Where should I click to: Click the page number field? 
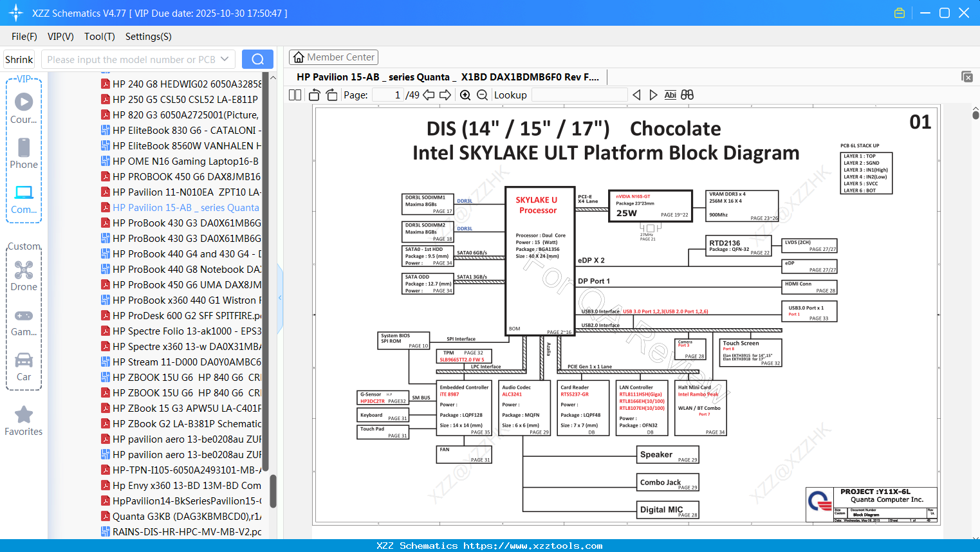pos(388,95)
